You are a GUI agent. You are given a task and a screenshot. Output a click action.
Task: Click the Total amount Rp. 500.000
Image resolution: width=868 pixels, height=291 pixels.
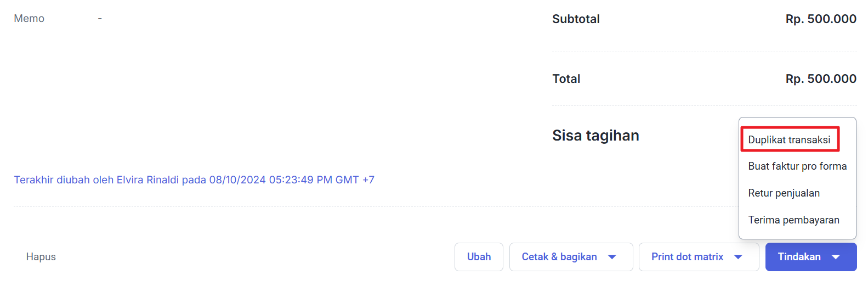point(820,79)
